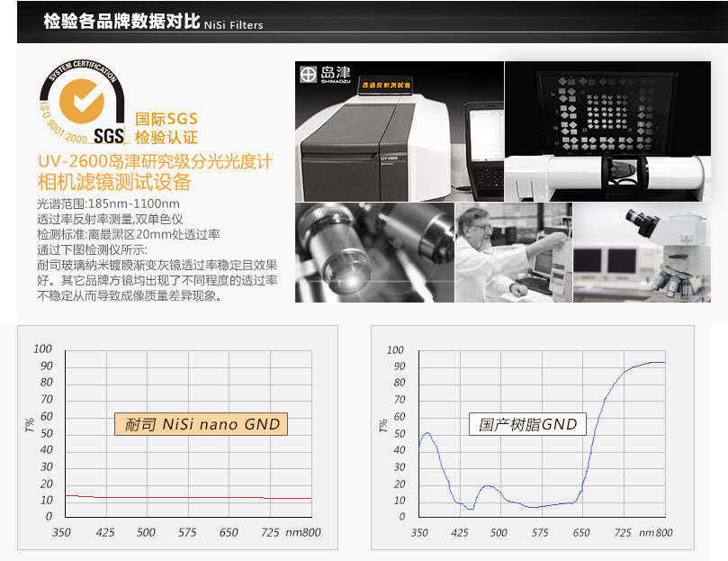
Task: Click the orange '透過反射測試儀' sign on the instrument photo
Action: (x=386, y=85)
